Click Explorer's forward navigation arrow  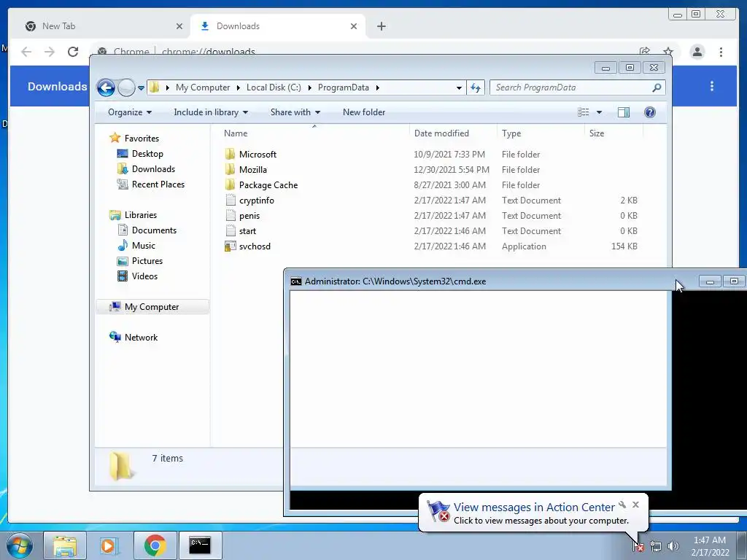(x=126, y=87)
